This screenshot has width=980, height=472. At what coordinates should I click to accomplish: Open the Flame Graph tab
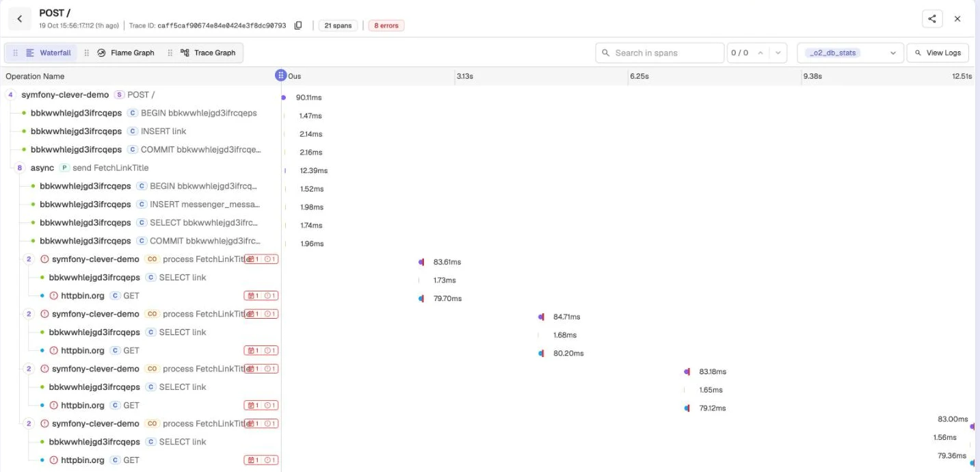(125, 53)
